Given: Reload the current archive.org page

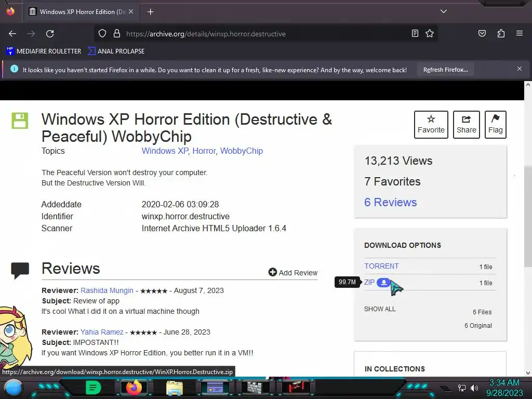Looking at the screenshot, I should tap(50, 34).
